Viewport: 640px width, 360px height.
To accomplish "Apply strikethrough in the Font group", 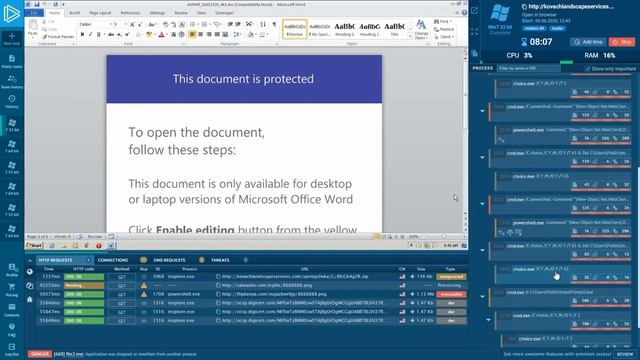I will pos(111,35).
